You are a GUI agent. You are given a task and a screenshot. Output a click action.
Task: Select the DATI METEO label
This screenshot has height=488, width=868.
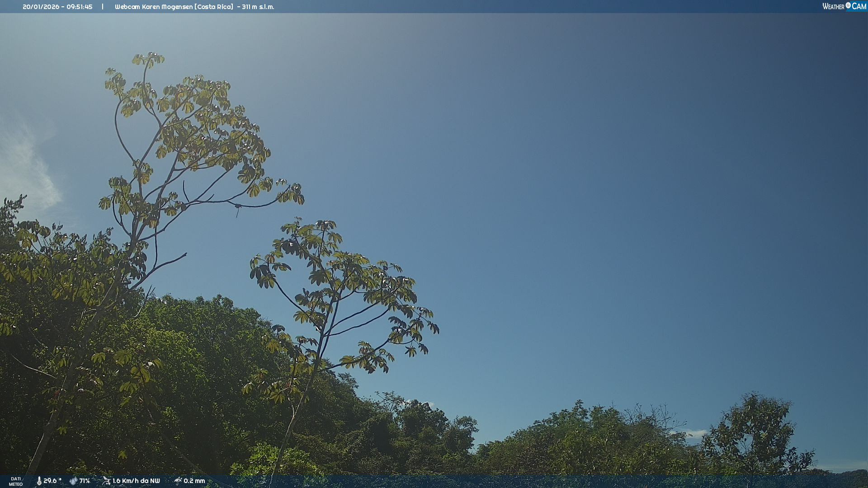(x=16, y=481)
